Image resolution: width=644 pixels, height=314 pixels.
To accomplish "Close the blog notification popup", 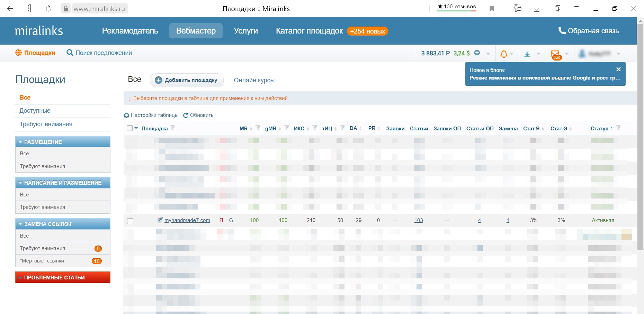I will pyautogui.click(x=618, y=70).
